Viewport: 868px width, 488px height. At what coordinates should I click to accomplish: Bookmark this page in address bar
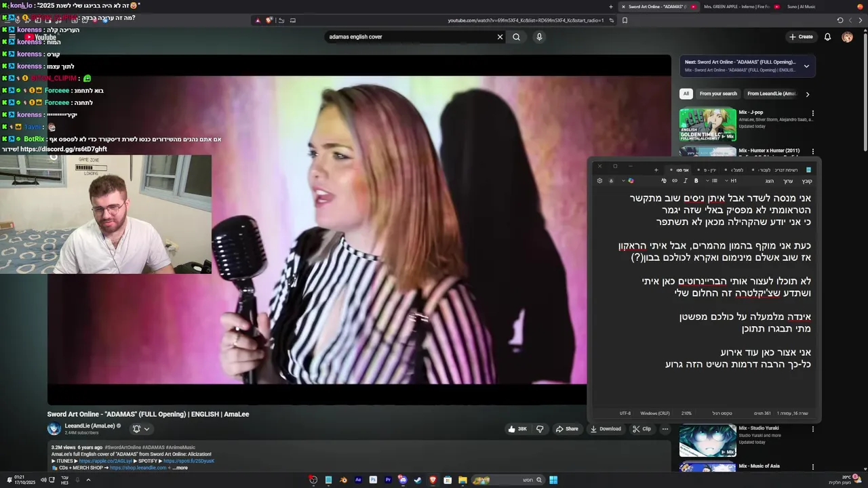click(x=625, y=20)
